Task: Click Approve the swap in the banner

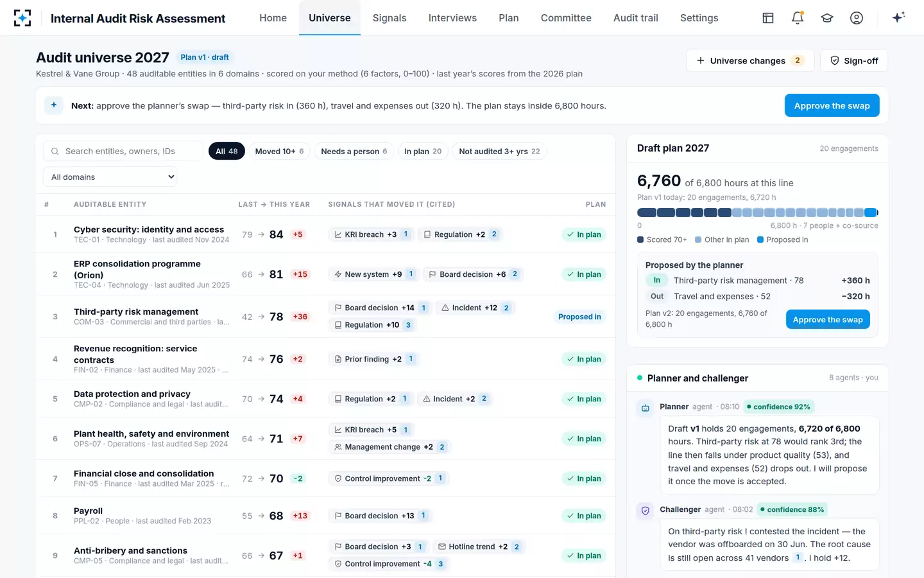Action: [x=832, y=105]
